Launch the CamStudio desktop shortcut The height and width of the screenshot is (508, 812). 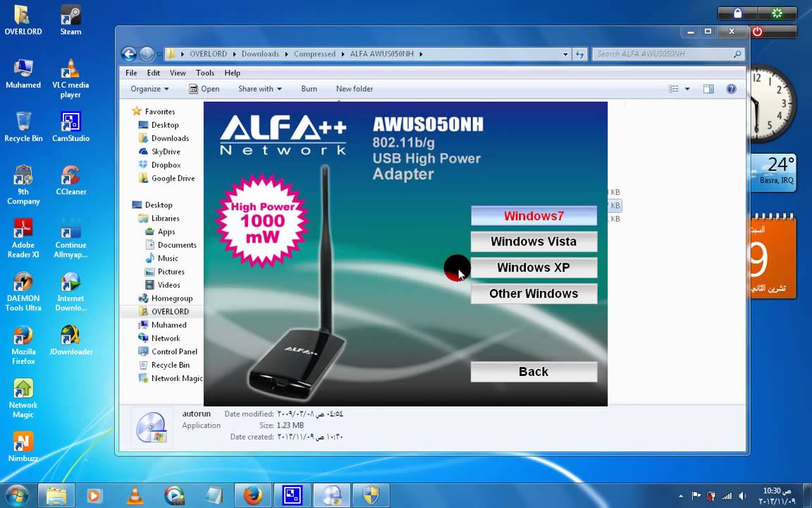[x=70, y=126]
